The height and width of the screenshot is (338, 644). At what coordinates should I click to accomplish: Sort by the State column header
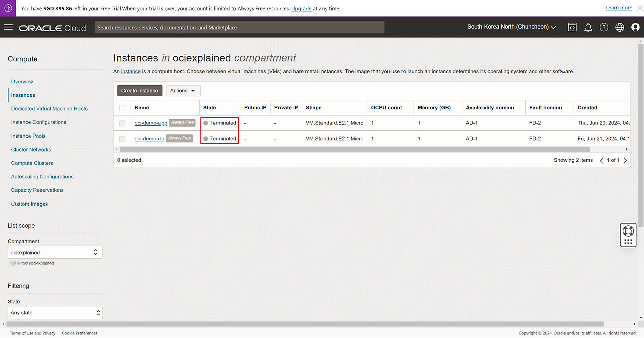[210, 108]
